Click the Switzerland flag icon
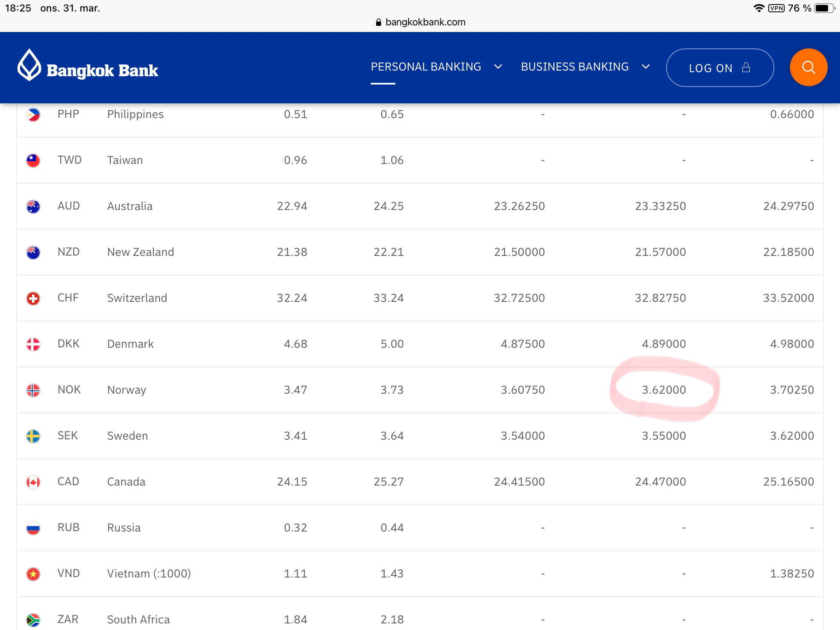The image size is (840, 630). tap(33, 298)
